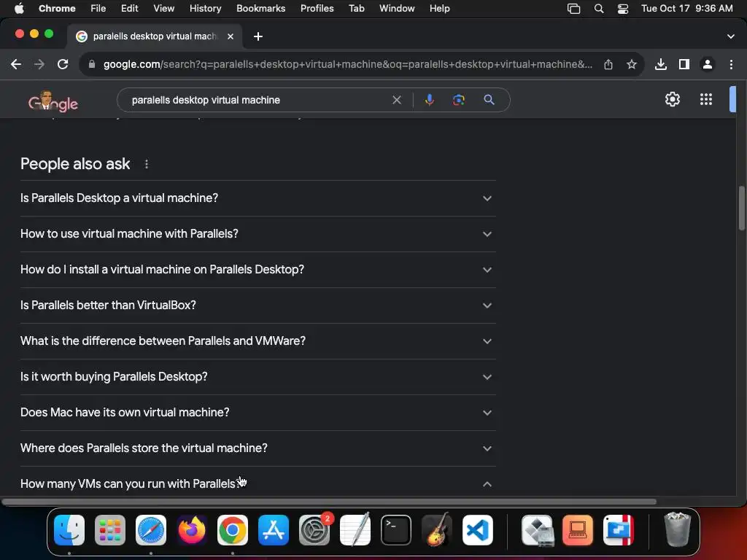Share this page from the address bar
This screenshot has width=747, height=560.
click(x=608, y=64)
